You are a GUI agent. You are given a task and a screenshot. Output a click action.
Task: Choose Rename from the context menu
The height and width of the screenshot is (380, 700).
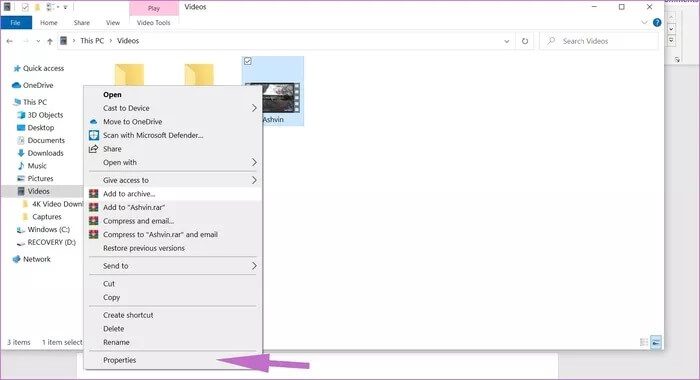116,342
